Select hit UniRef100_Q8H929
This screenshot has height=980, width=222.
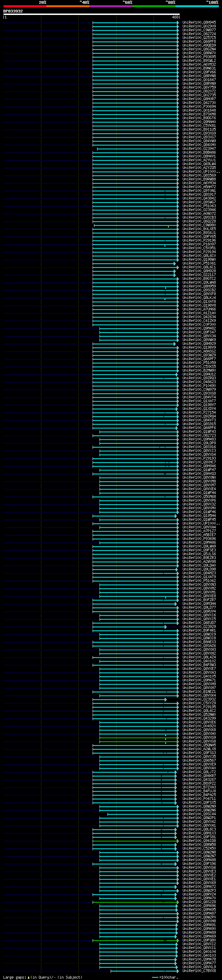[199, 343]
